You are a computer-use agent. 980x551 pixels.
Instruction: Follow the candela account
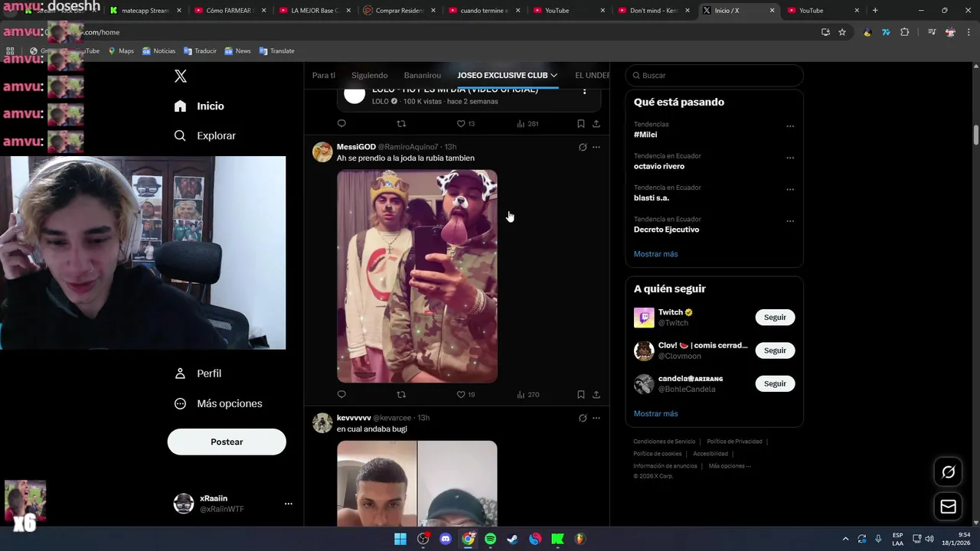coord(775,383)
